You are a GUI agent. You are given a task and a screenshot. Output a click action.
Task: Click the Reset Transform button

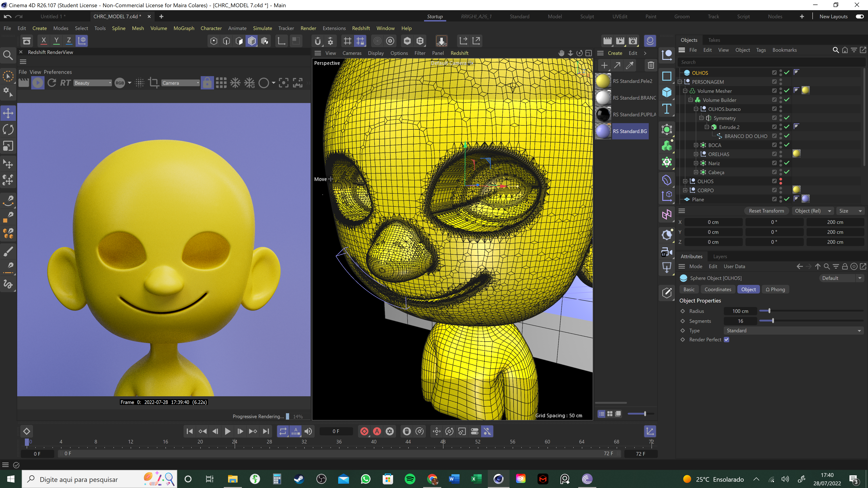(766, 211)
